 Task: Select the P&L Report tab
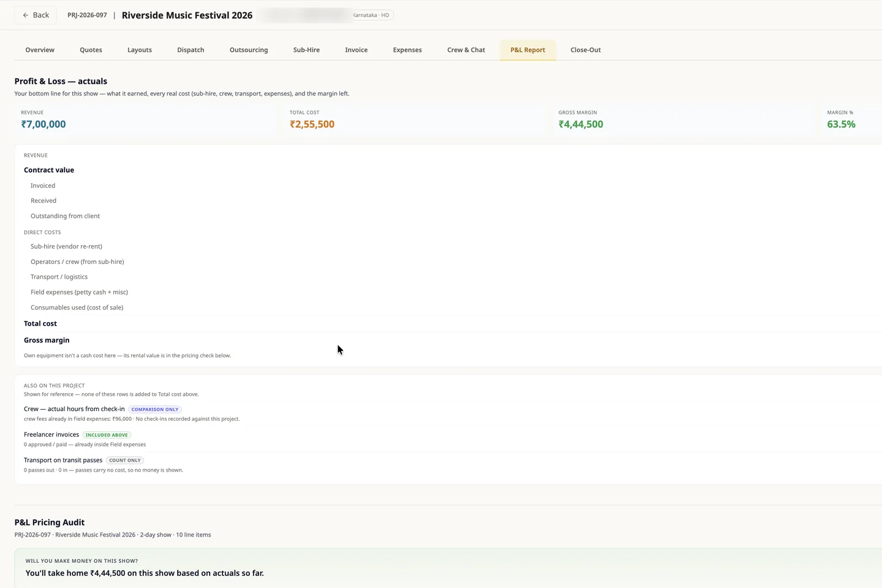(x=527, y=50)
